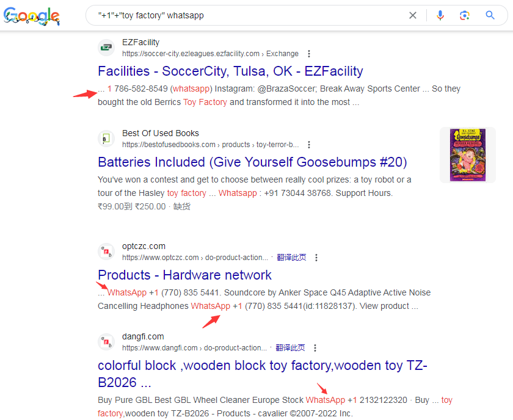513x420 pixels.
Task: Open colorful block wooden toy factory result
Action: point(263,366)
